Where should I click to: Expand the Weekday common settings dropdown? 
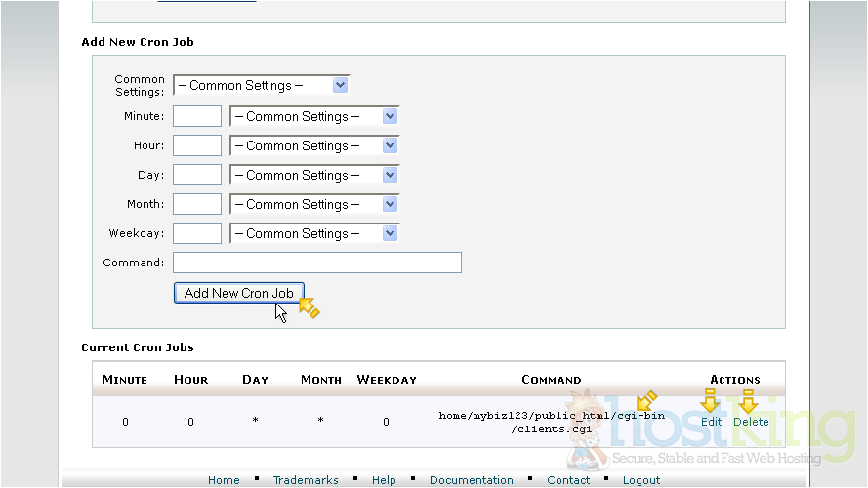pos(314,233)
